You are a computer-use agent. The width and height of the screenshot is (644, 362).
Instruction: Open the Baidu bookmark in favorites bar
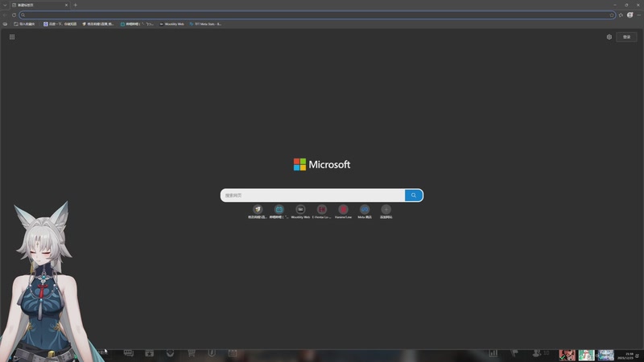coord(60,24)
